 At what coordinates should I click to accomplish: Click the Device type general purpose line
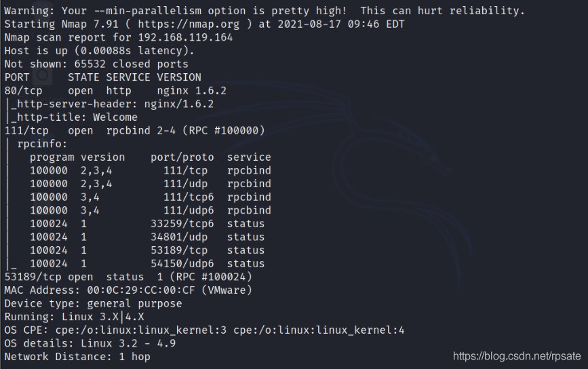[x=93, y=304]
